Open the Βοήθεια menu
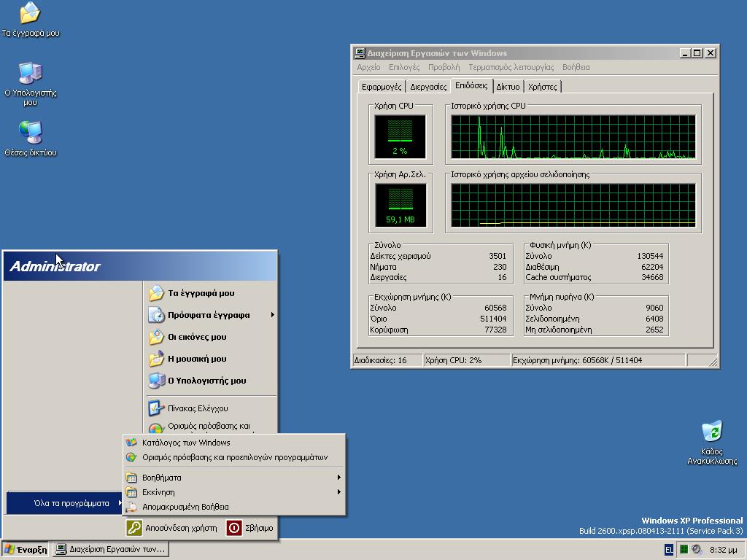 [x=576, y=67]
